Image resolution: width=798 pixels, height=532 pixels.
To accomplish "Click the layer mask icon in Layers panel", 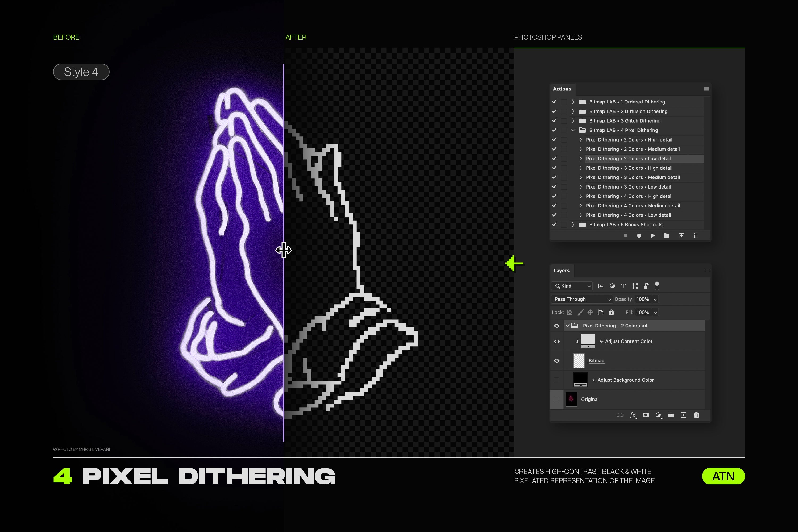I will tap(645, 415).
